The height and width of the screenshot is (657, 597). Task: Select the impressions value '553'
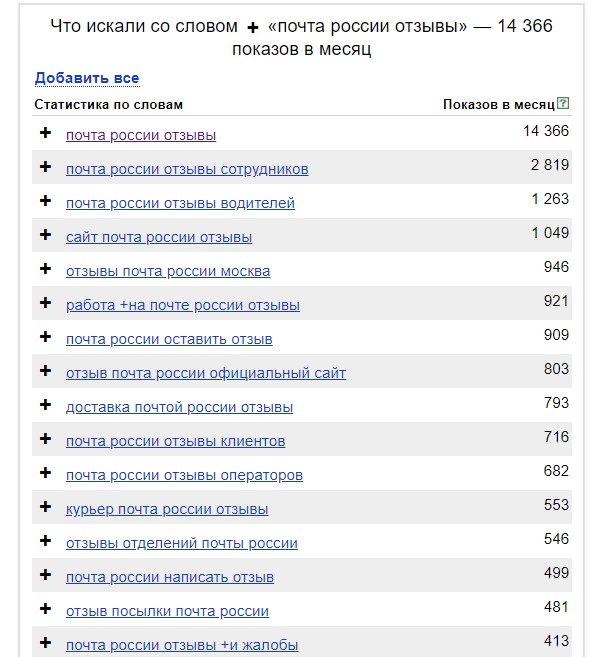click(556, 504)
